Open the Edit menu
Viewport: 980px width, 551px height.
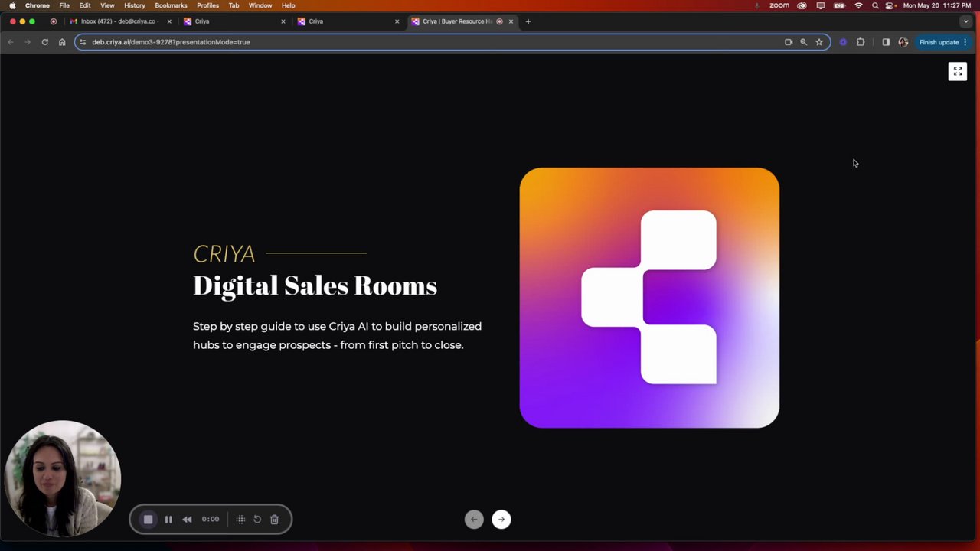[85, 5]
